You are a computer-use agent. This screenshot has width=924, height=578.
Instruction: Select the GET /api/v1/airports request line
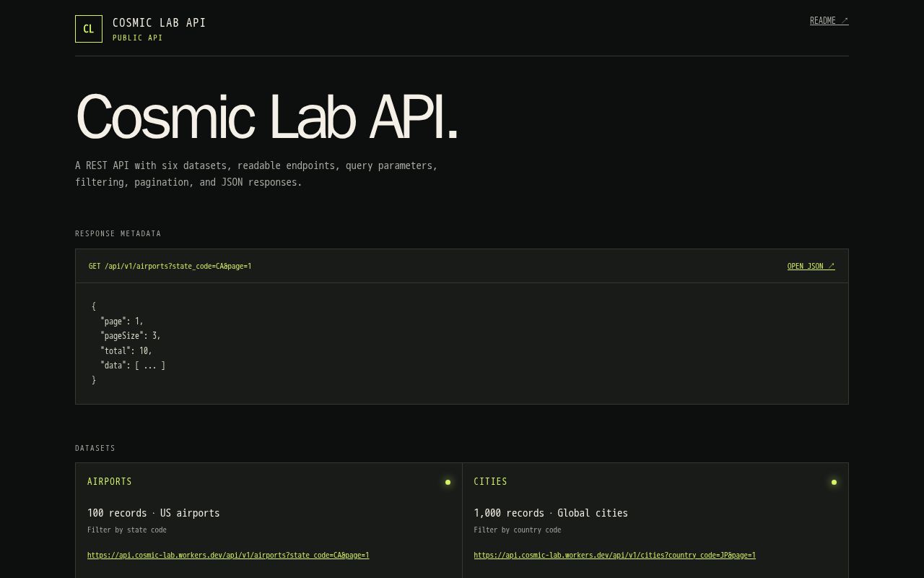tap(170, 266)
